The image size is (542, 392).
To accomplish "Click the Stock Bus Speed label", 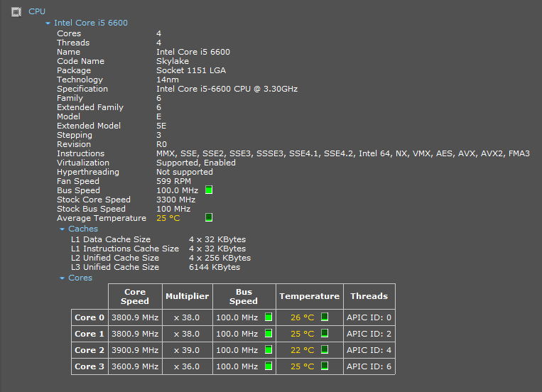I will coord(91,209).
